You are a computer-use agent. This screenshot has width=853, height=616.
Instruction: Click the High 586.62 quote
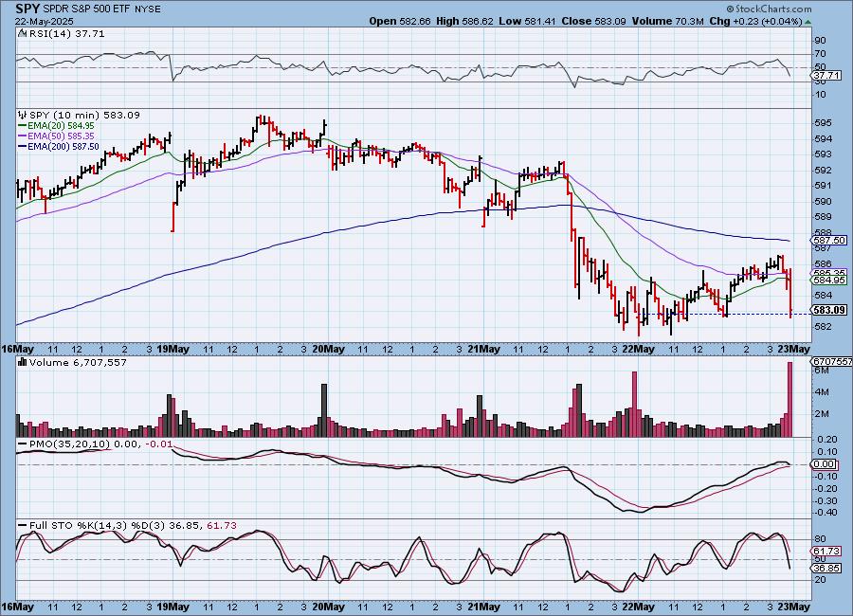[464, 21]
